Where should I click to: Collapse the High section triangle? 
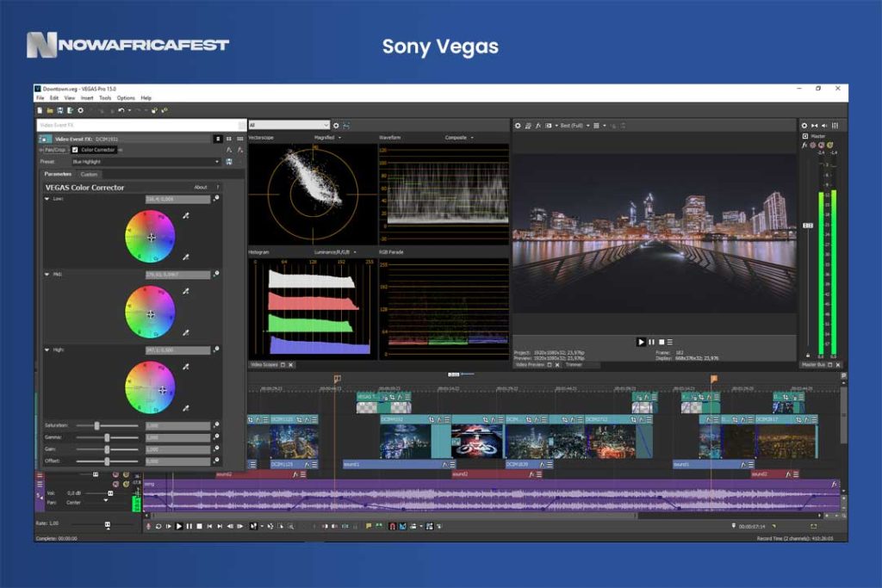click(47, 350)
